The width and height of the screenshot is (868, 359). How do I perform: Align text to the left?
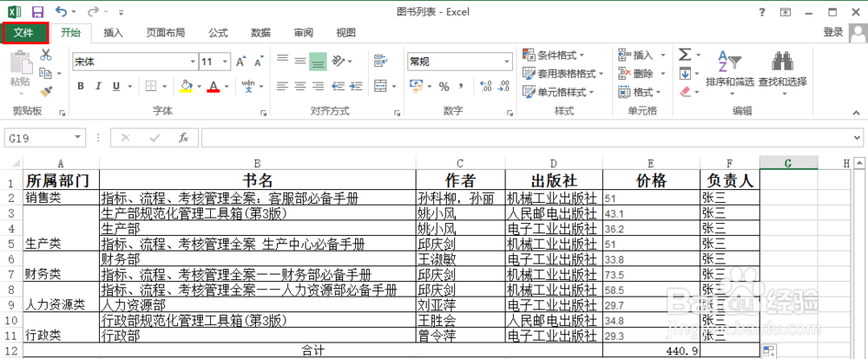pyautogui.click(x=283, y=86)
